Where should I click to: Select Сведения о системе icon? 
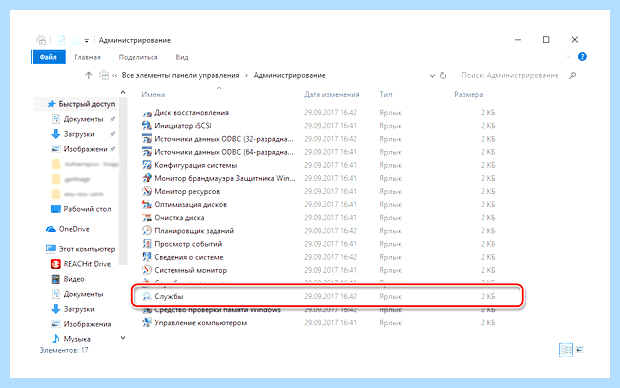pos(147,257)
